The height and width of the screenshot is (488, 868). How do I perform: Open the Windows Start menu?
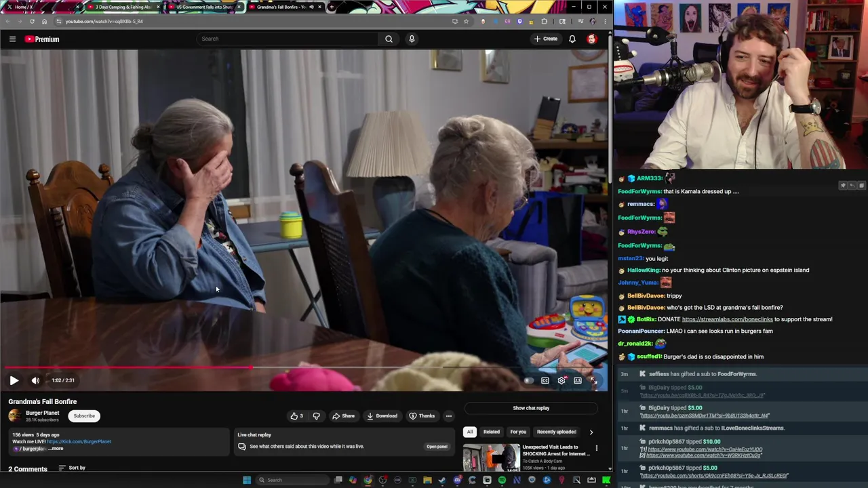(247, 480)
